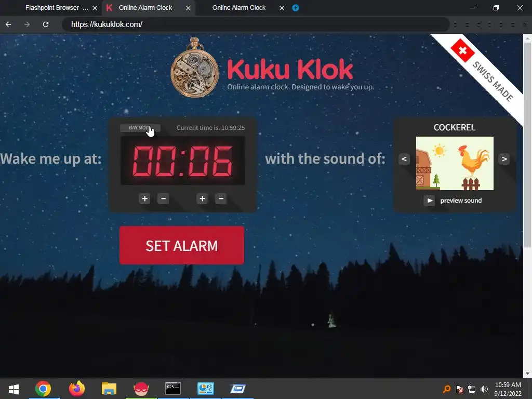Screen dimensions: 532x399
Task: Click the Swiss flag icon on ribbon
Action: 462,50
